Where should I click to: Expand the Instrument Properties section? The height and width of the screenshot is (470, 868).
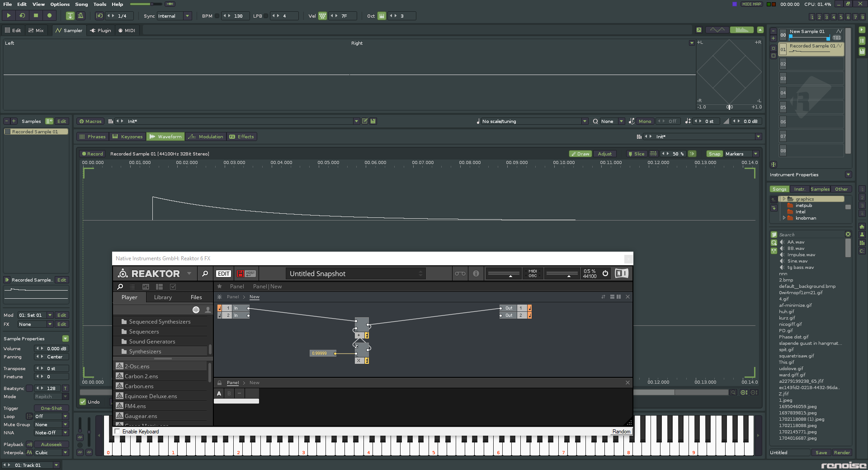[848, 175]
